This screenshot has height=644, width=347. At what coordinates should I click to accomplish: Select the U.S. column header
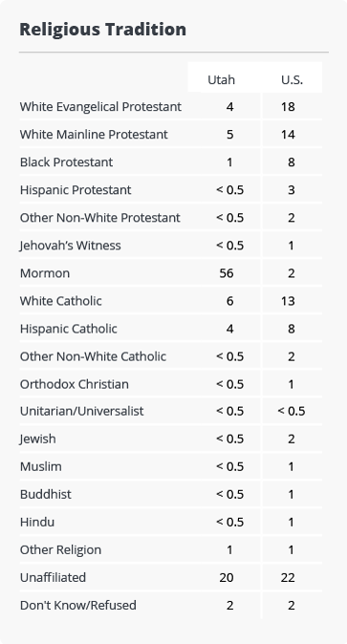[292, 79]
